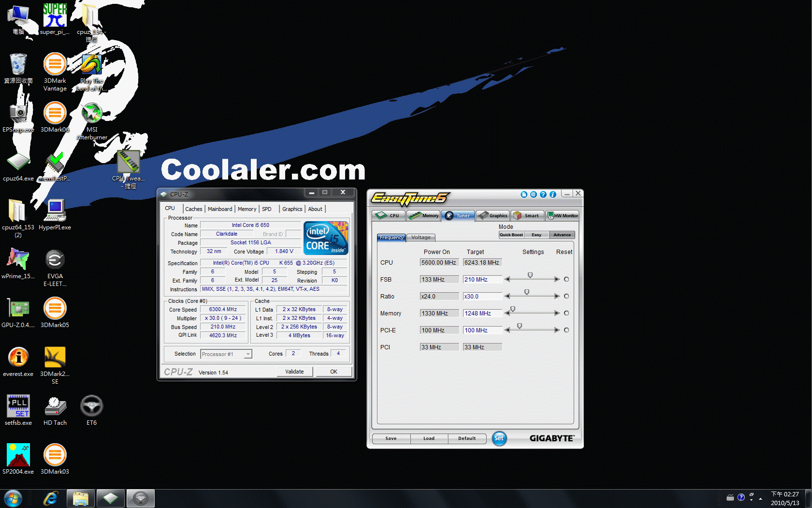
Task: Open the Processor selection dropdown in CPU-Z
Action: [x=226, y=354]
